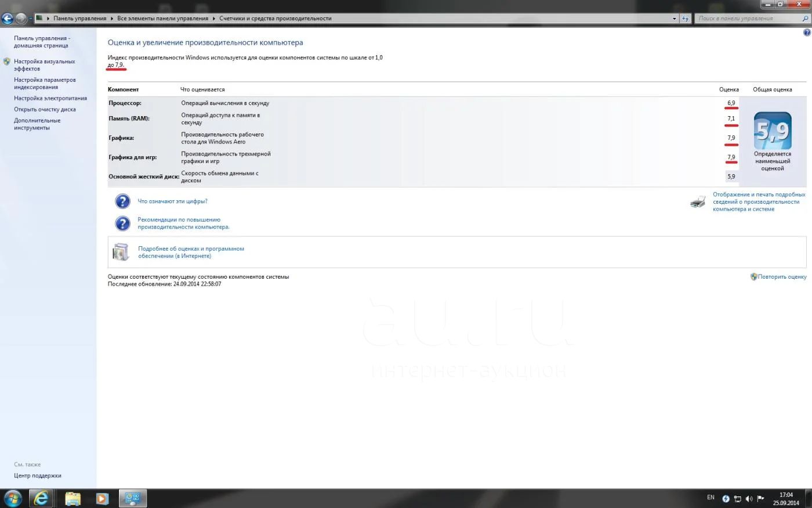Refresh the page with the address bar button
The height and width of the screenshot is (508, 812).
click(686, 19)
